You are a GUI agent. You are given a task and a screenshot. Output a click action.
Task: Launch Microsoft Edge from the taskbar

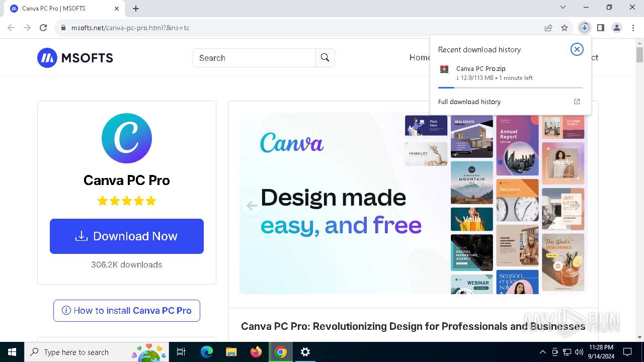tap(207, 352)
